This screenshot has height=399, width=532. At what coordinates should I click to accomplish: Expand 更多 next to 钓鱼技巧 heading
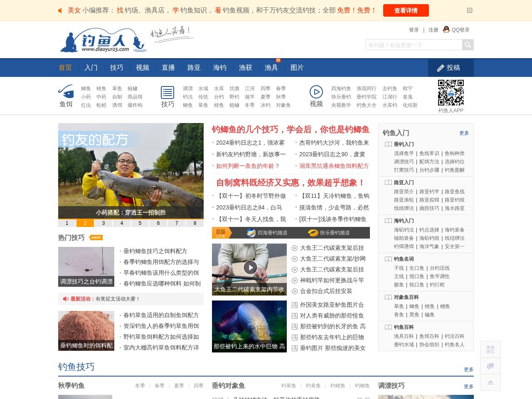pos(468,369)
